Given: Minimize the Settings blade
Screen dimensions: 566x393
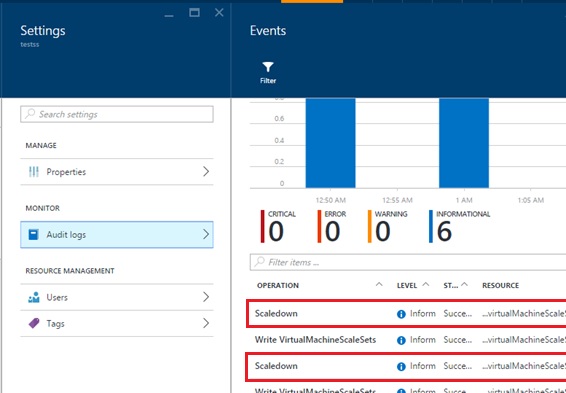Looking at the screenshot, I should pyautogui.click(x=169, y=15).
